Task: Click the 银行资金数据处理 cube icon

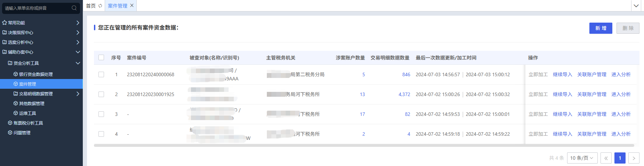Action: point(16,74)
